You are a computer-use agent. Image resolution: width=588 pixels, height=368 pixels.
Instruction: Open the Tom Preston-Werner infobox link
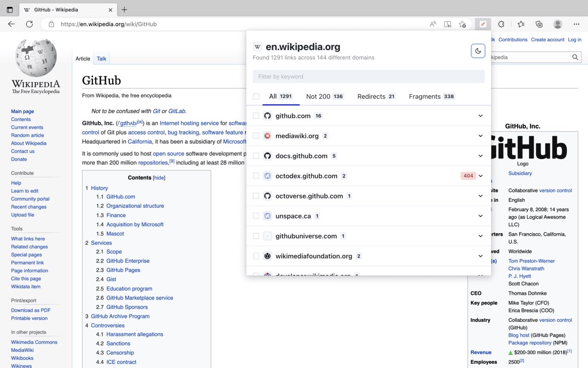pyautogui.click(x=531, y=261)
